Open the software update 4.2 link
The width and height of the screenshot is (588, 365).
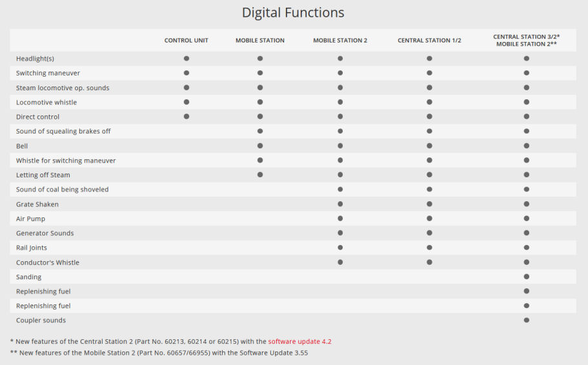click(299, 341)
